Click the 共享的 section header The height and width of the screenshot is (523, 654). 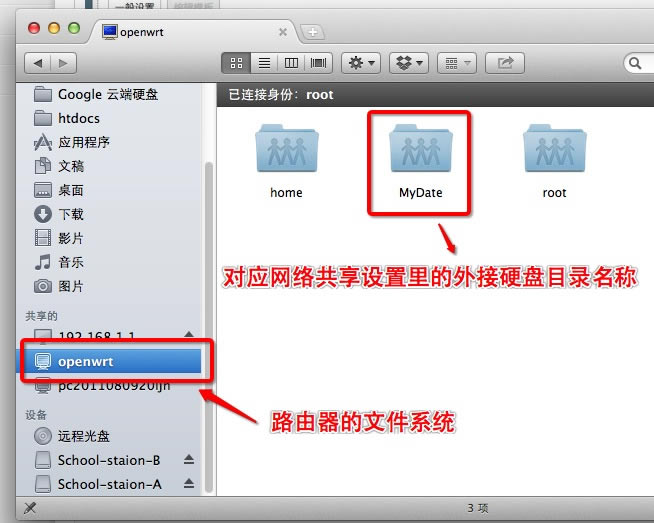point(41,316)
